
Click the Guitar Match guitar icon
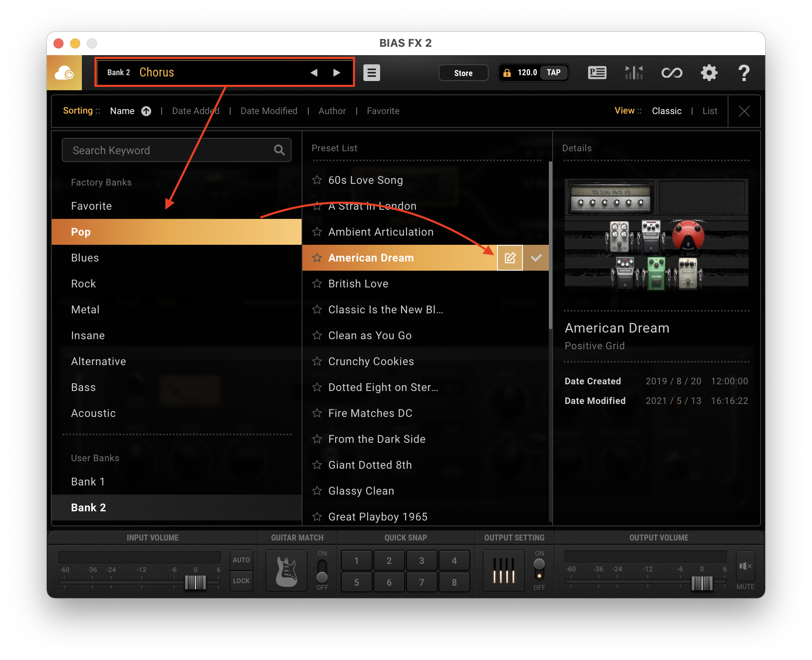(x=287, y=571)
